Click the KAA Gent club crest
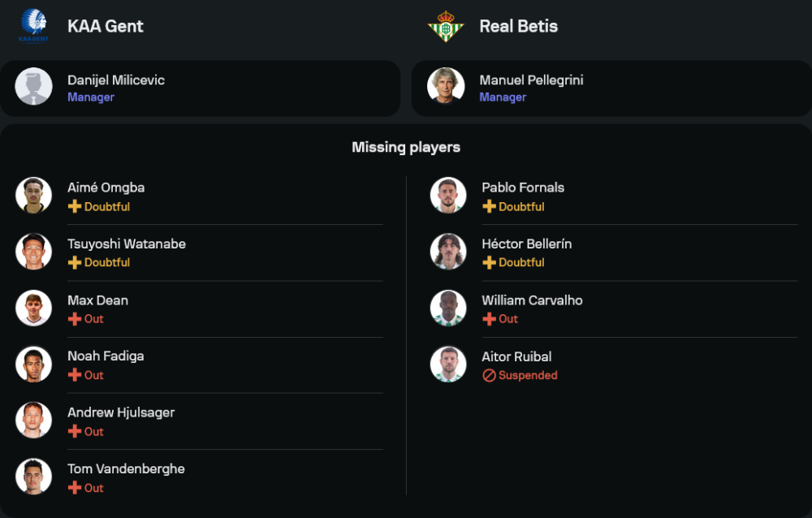This screenshot has width=812, height=518. [33, 26]
